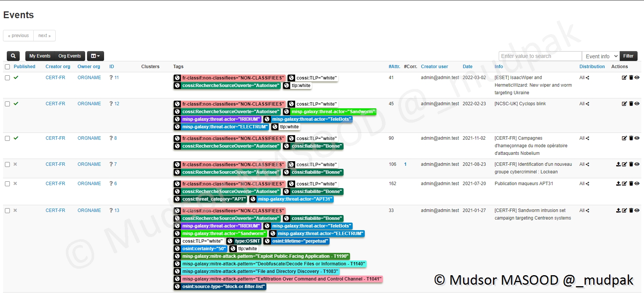This screenshot has width=644, height=293.
Task: Click the edit icon for IsaacWiper event
Action: [624, 78]
